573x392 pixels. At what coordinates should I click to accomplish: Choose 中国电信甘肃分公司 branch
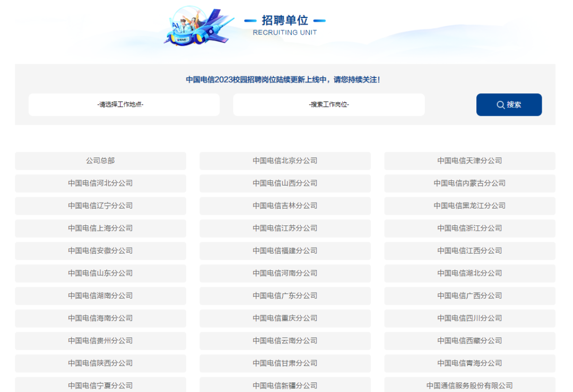point(285,363)
